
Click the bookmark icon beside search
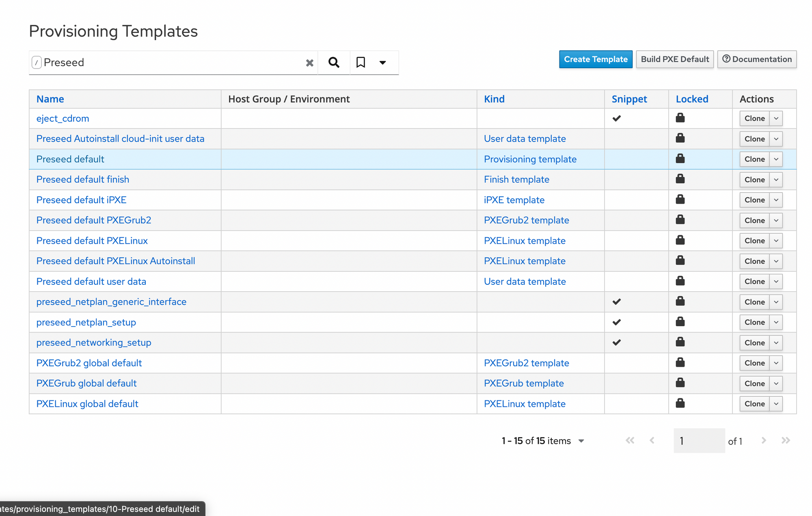point(361,62)
